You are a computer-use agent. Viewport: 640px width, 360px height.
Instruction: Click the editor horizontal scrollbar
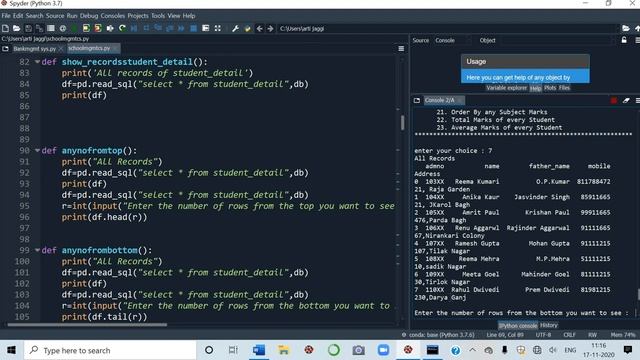point(87,325)
